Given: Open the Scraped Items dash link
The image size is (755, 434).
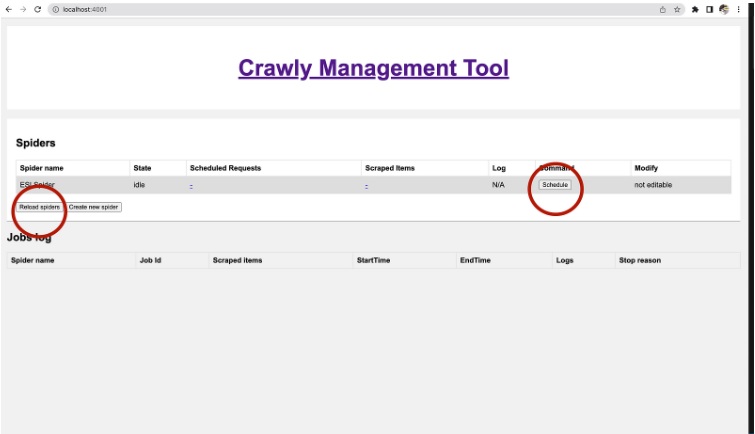Looking at the screenshot, I should (366, 185).
